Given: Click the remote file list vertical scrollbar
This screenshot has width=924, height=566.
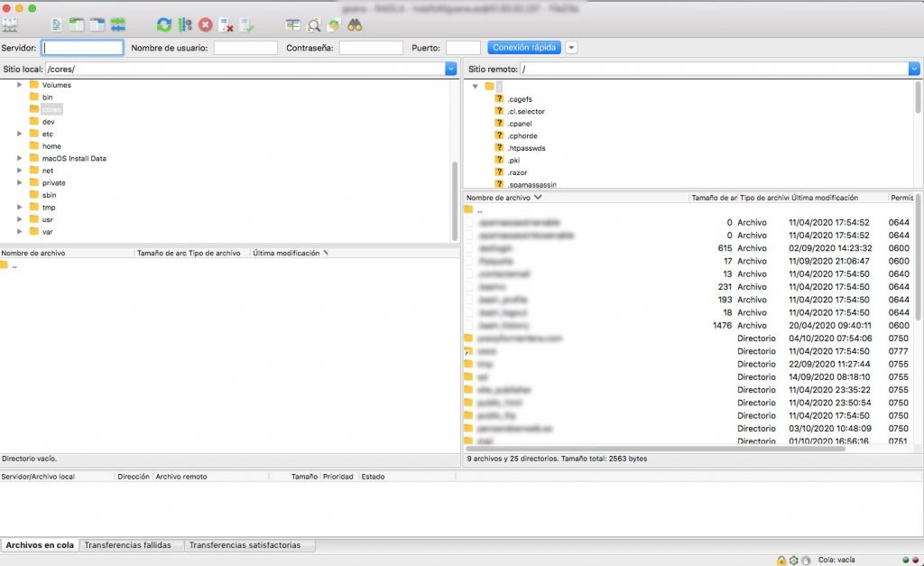Looking at the screenshot, I should (918, 258).
